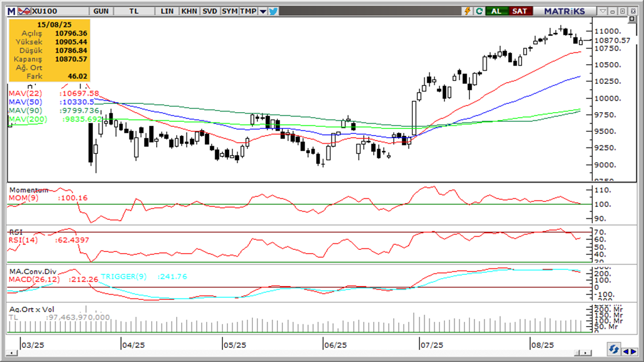Select the MAV(50) indicator label

[x=26, y=102]
